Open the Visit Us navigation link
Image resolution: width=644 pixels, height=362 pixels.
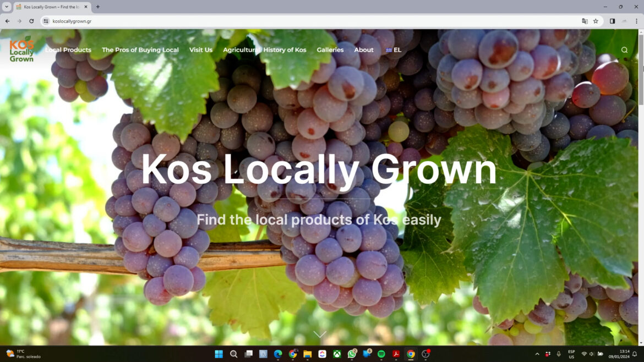[200, 50]
